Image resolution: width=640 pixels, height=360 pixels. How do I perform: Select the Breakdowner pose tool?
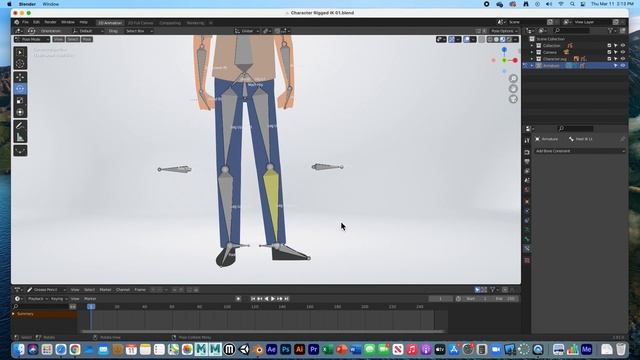tap(20, 151)
